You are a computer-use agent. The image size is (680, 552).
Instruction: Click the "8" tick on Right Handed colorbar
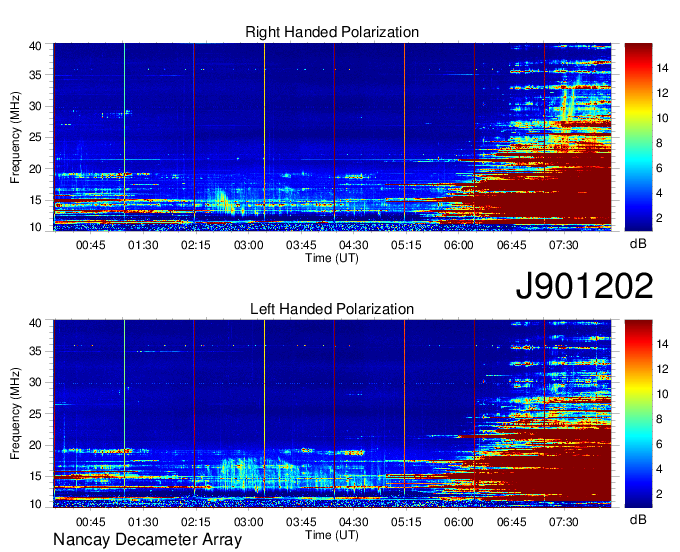tap(659, 143)
